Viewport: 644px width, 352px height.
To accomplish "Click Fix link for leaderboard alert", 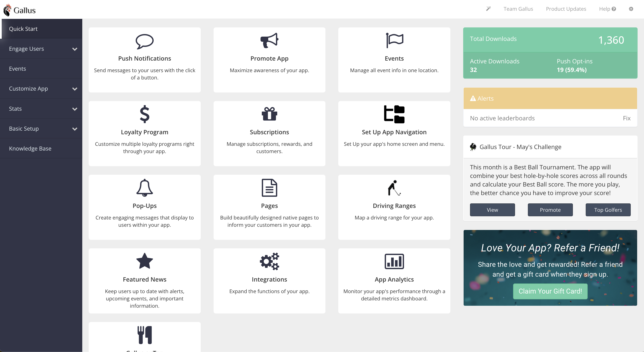I will point(626,118).
